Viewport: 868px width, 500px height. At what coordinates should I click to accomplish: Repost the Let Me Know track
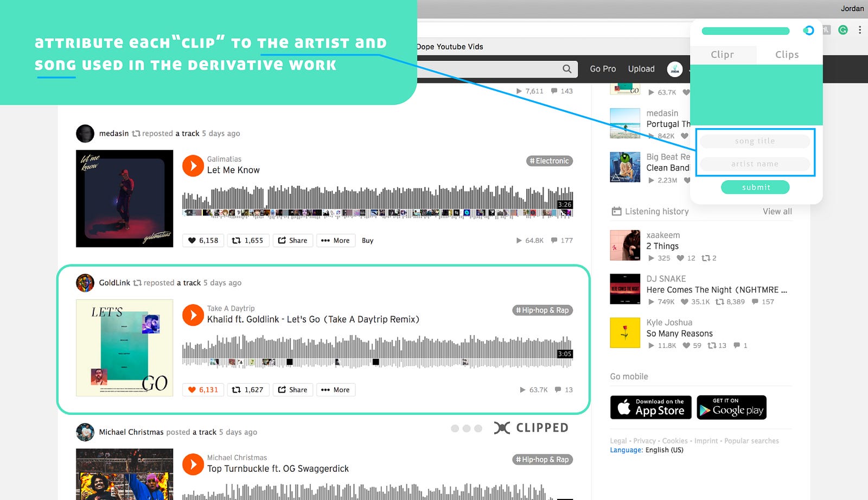tap(248, 240)
